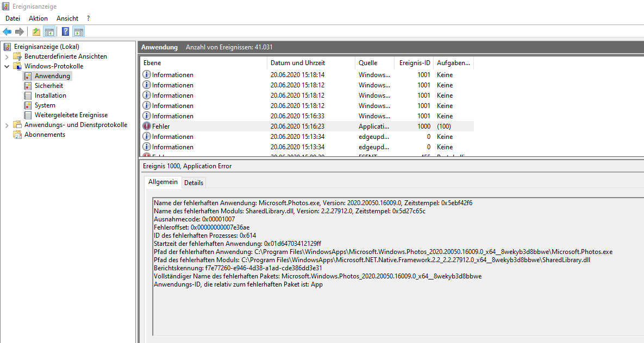
Task: Click the 'Pfad der fehlerhaften Anwendung' line
Action: point(383,252)
